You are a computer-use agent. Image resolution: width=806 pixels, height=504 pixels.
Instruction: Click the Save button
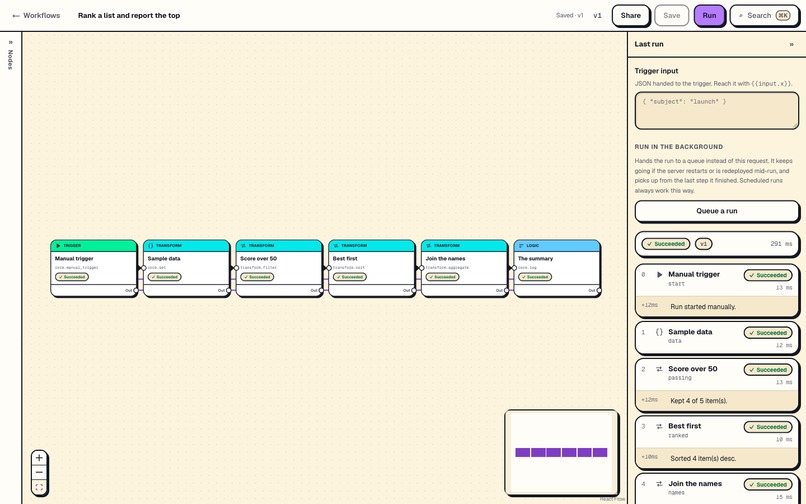click(x=671, y=15)
